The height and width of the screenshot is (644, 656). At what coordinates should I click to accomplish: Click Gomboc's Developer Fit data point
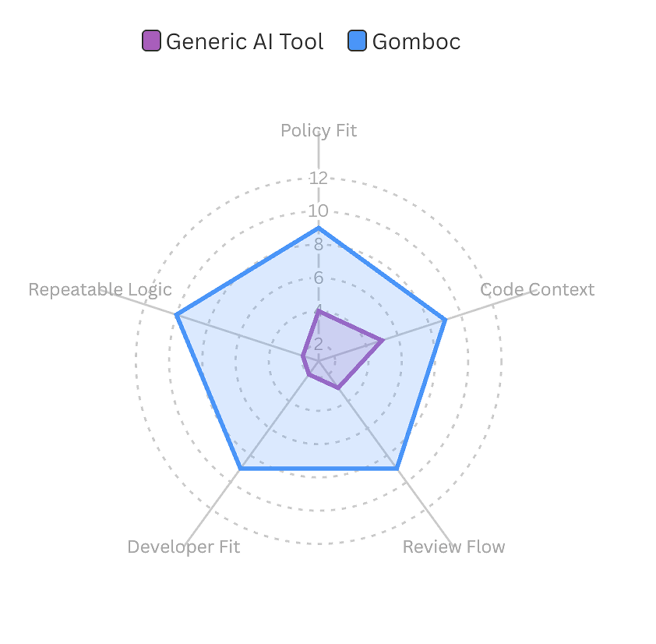[240, 469]
